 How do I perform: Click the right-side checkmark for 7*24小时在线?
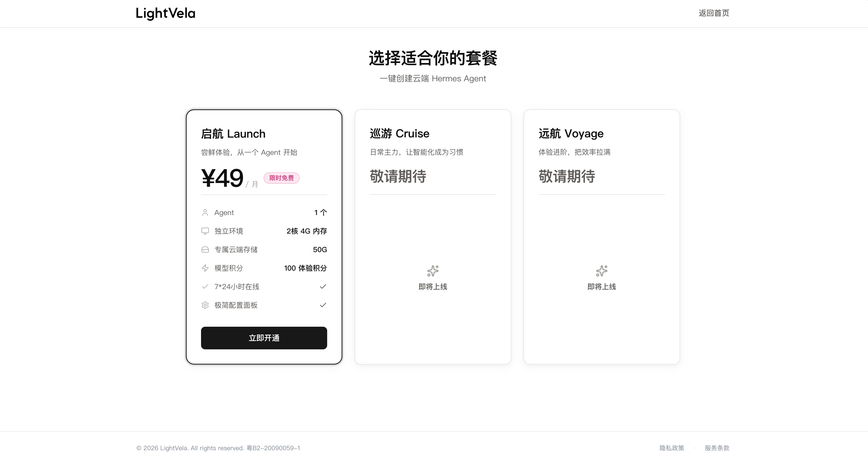click(323, 287)
